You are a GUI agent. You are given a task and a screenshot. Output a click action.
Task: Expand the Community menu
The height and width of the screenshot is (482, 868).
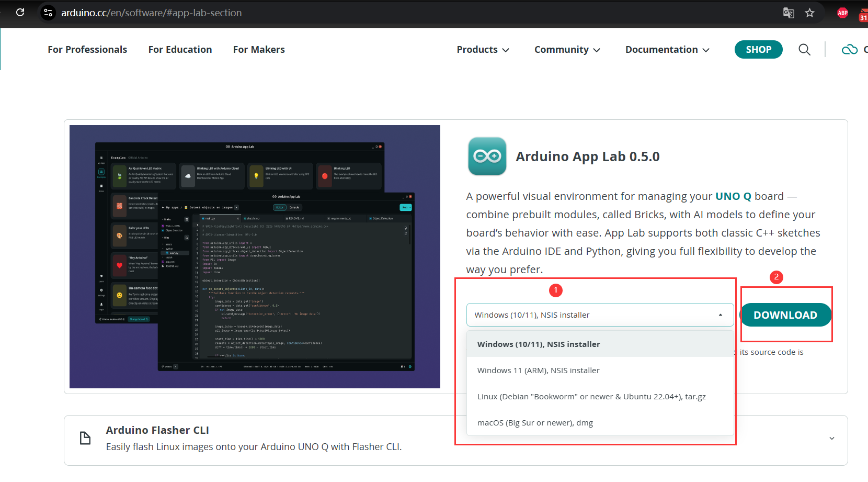pos(567,50)
